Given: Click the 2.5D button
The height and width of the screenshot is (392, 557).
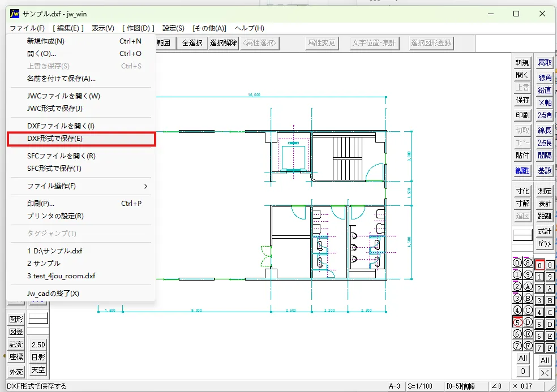Looking at the screenshot, I should tap(38, 345).
